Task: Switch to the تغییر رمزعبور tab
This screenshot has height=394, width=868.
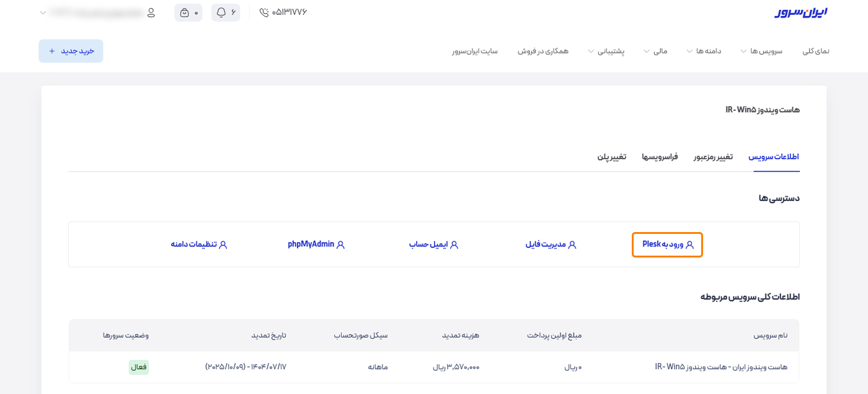Action: (x=712, y=156)
